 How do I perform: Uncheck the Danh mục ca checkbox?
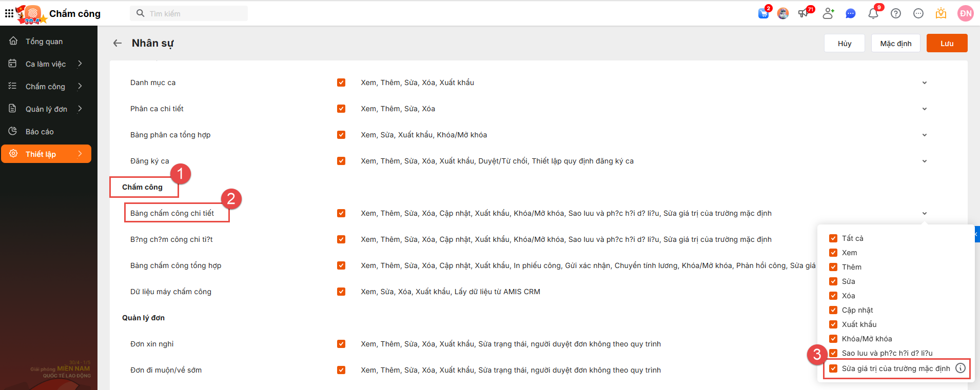341,83
